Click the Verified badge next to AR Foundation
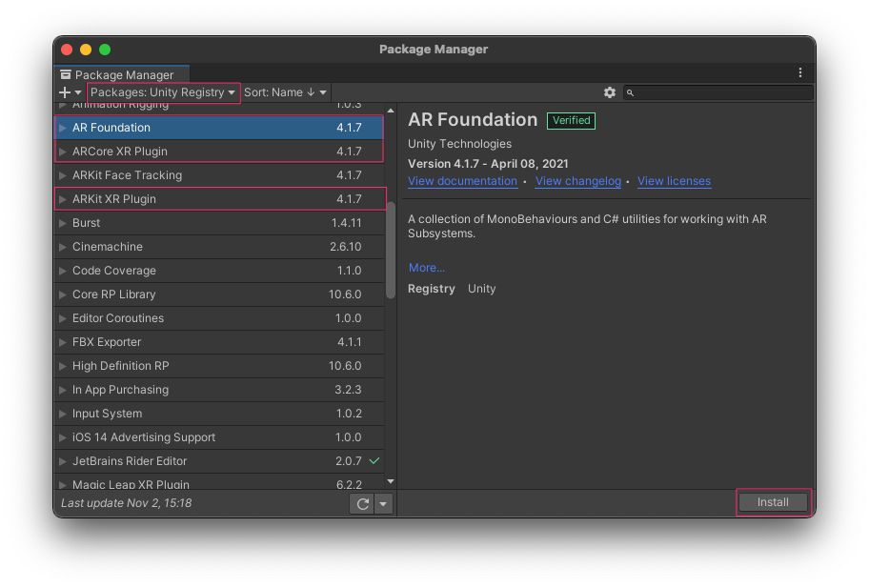869x588 pixels. tap(573, 120)
